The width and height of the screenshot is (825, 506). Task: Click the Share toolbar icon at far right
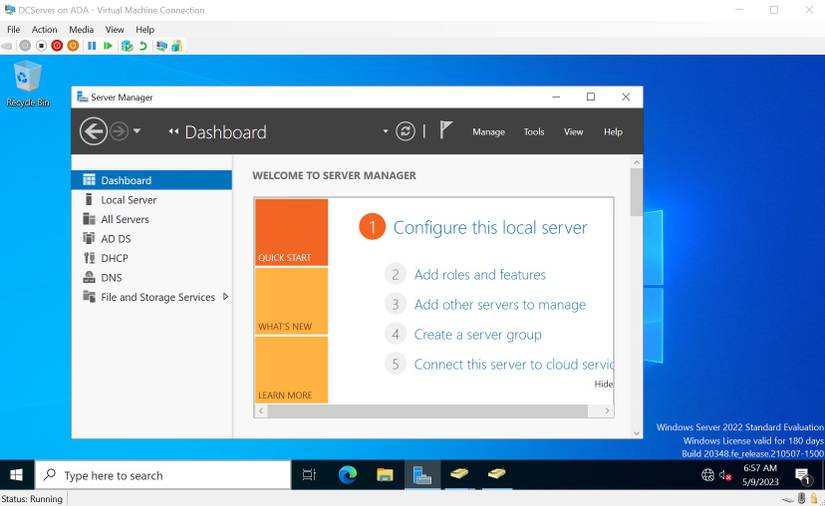pyautogui.click(x=177, y=46)
